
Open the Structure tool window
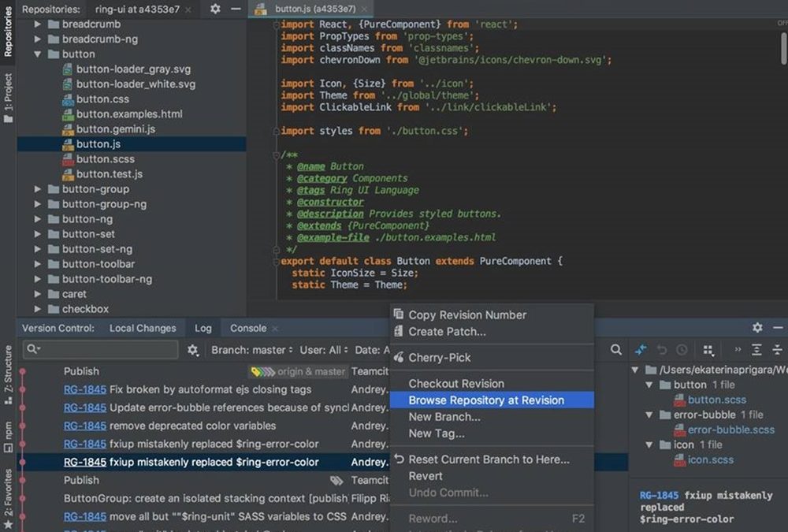(8, 374)
